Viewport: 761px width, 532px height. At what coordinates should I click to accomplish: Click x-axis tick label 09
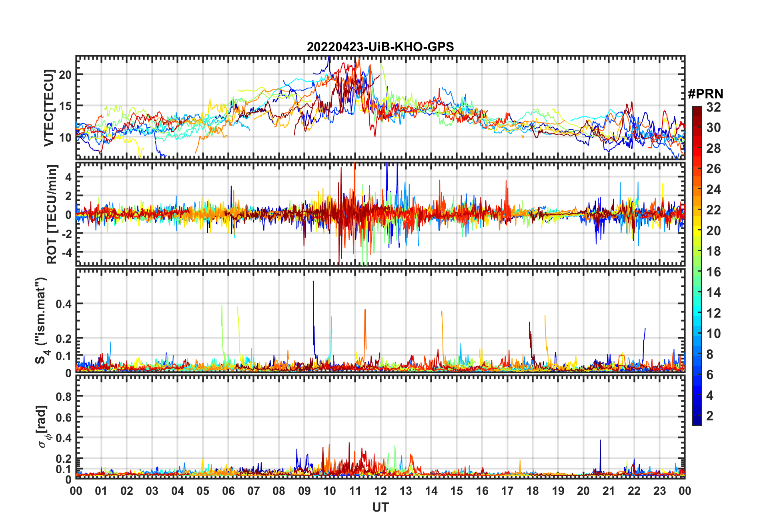pyautogui.click(x=304, y=491)
